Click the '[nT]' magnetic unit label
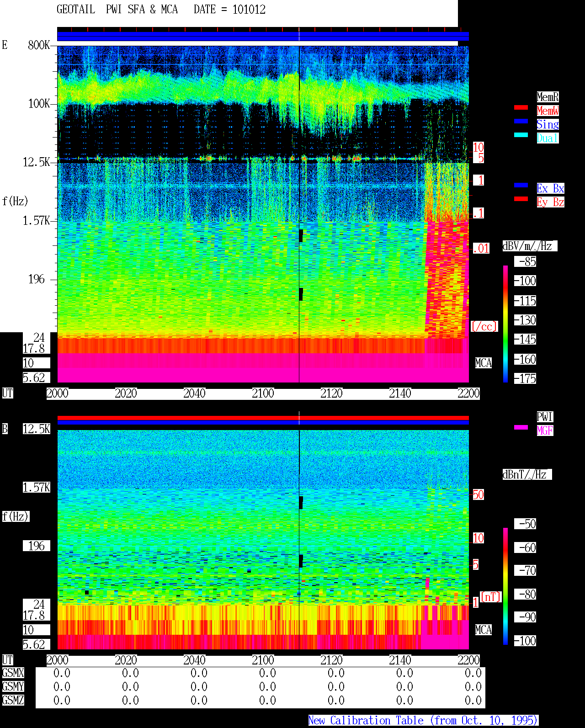 [491, 597]
